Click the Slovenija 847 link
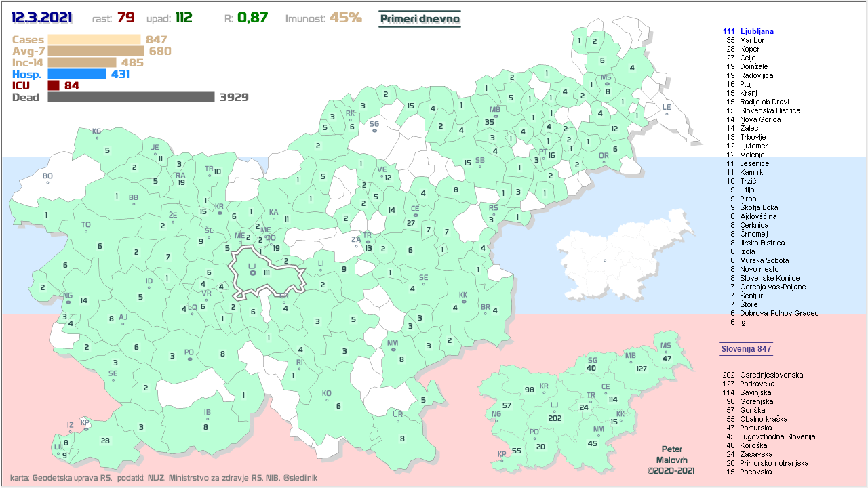Viewport: 868px width, 488px height. (x=746, y=349)
